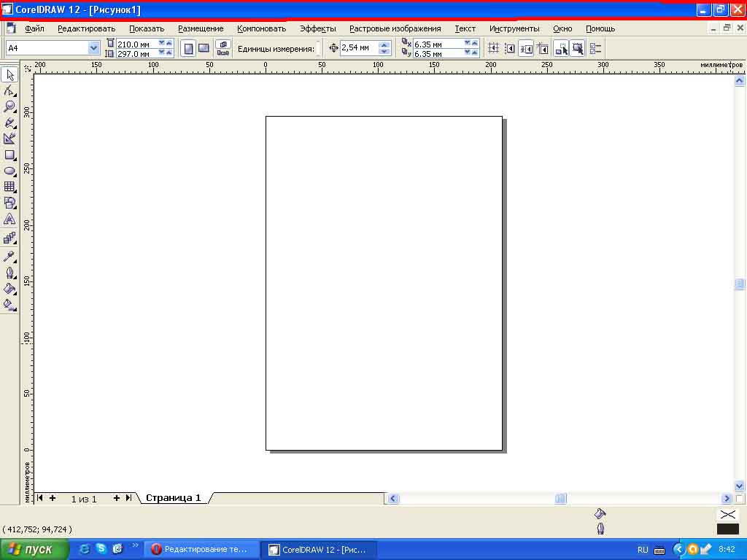The width and height of the screenshot is (747, 560).
Task: Select the Pick (arrow) tool
Action: click(9, 75)
